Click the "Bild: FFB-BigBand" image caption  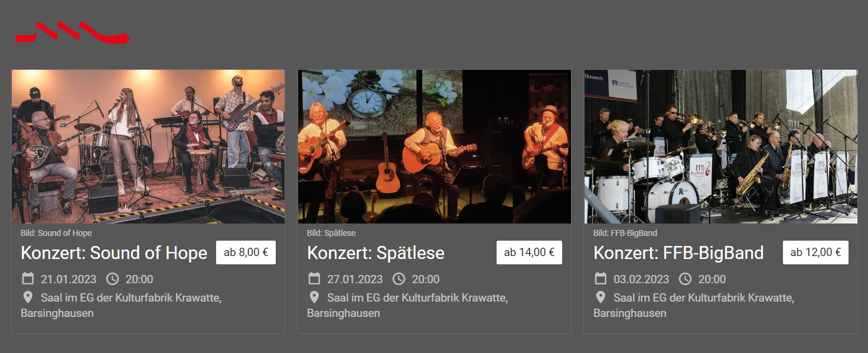point(625,233)
